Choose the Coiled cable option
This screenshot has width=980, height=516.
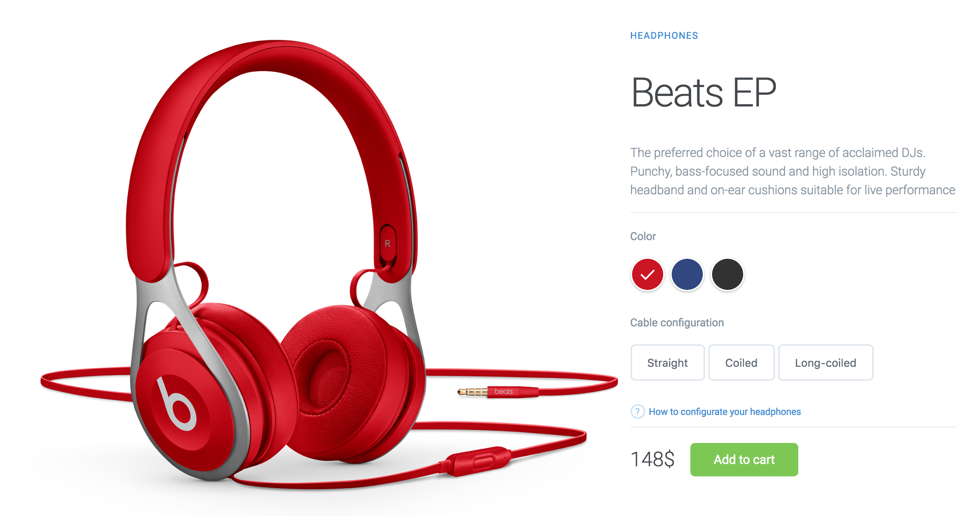coord(741,363)
